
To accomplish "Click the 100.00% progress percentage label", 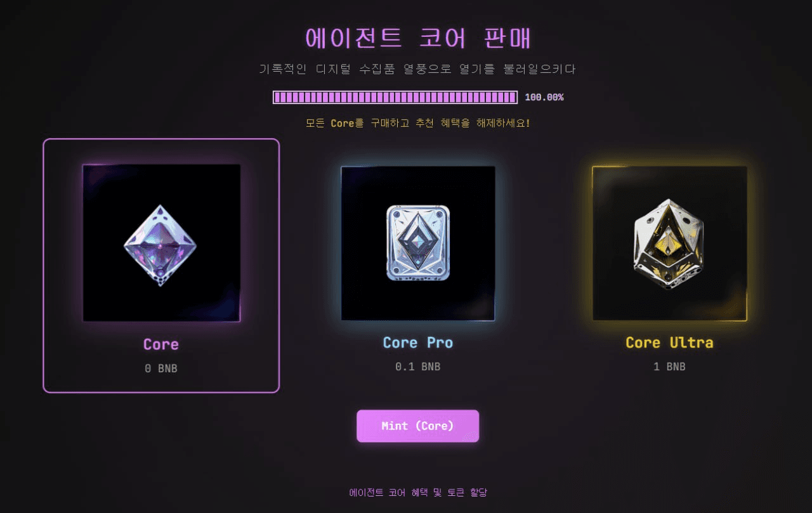I will pos(544,97).
